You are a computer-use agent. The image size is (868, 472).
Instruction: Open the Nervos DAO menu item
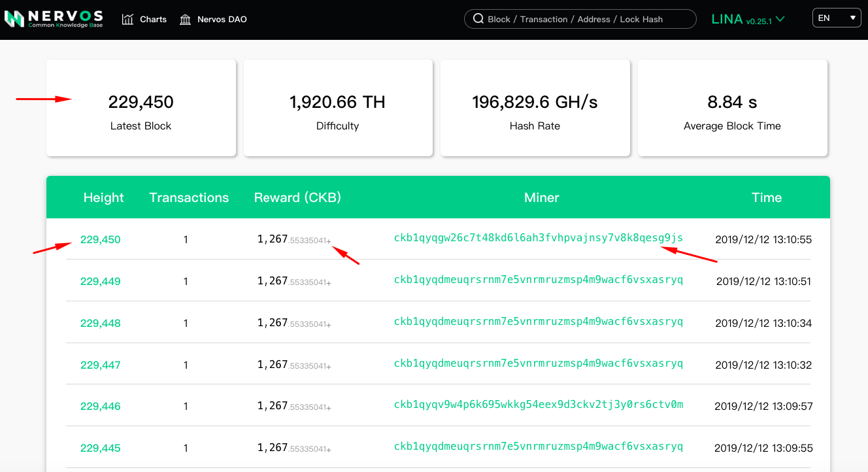[x=222, y=19]
